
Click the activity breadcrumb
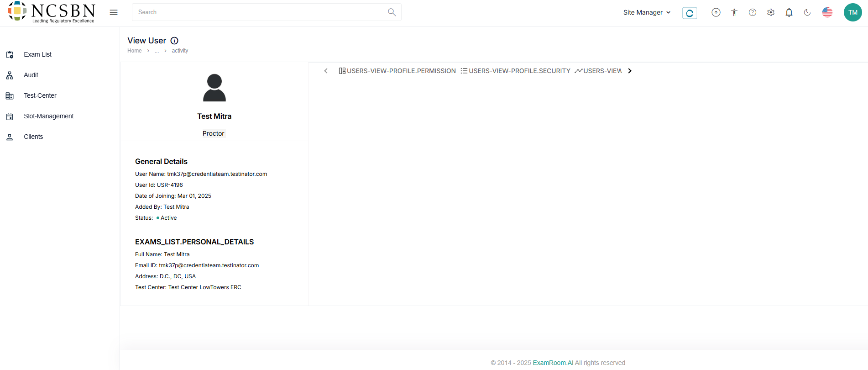click(x=180, y=51)
